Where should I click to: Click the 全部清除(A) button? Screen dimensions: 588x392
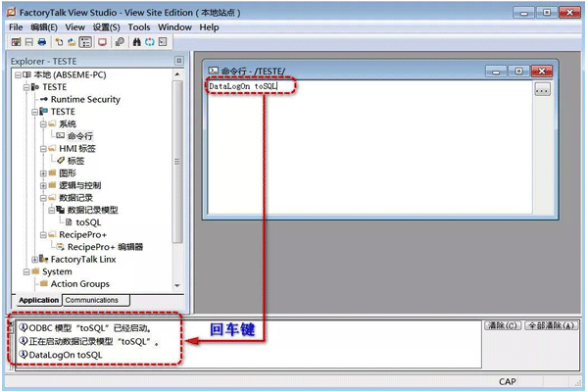[x=551, y=325]
